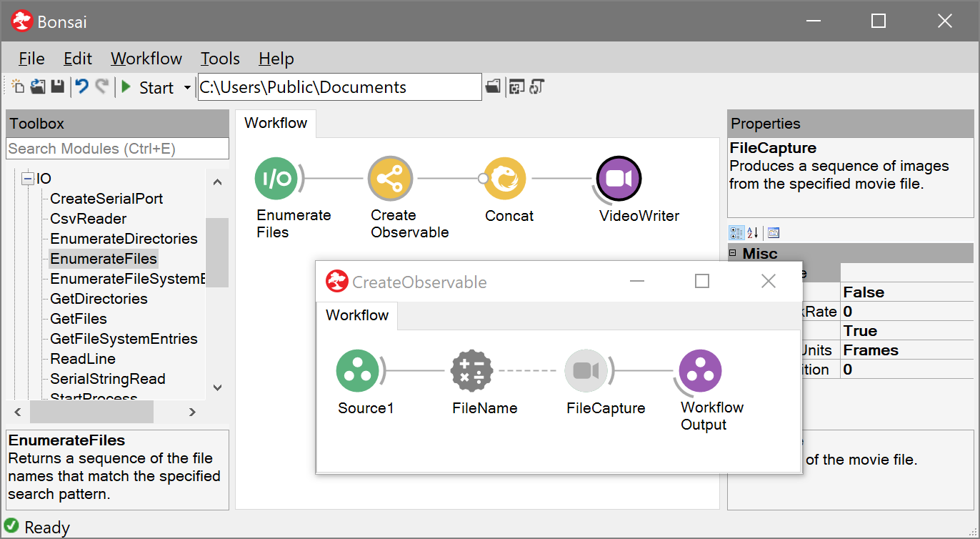Click the grayed Redo arrow icon

[x=102, y=87]
